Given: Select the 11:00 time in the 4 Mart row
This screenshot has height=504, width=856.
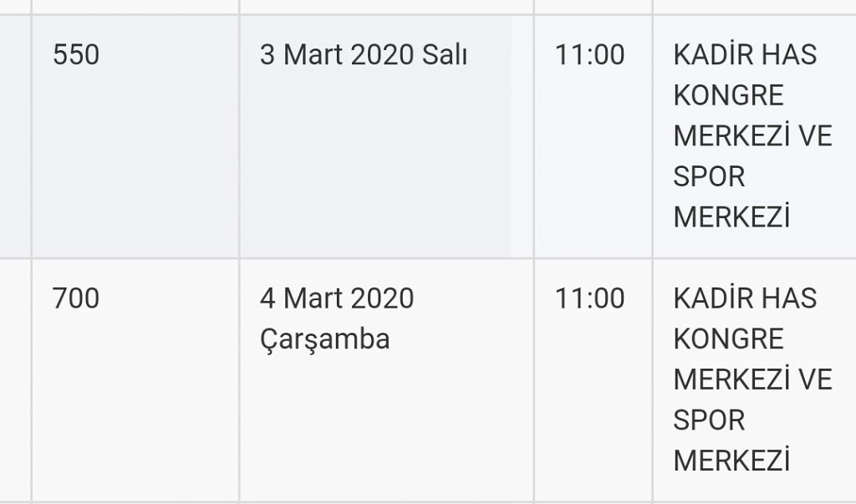Looking at the screenshot, I should tap(589, 298).
